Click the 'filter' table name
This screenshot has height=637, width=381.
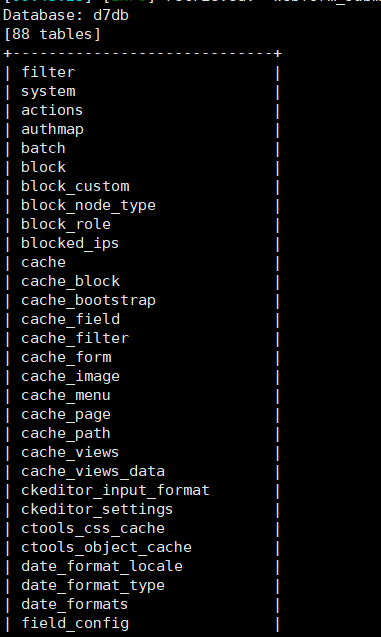[48, 72]
